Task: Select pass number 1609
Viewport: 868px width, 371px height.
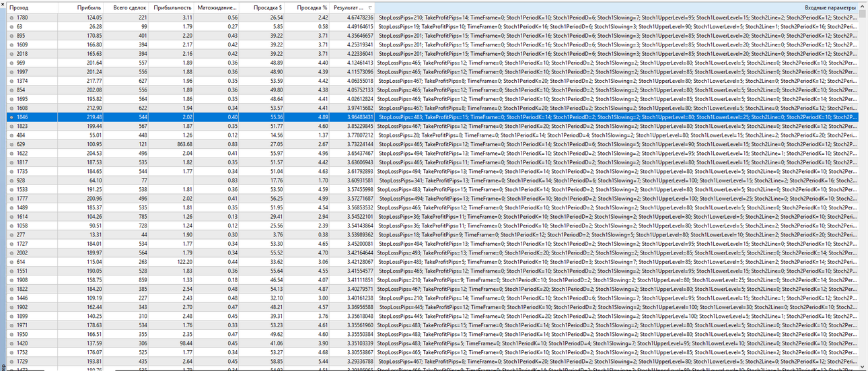Action: [22, 44]
